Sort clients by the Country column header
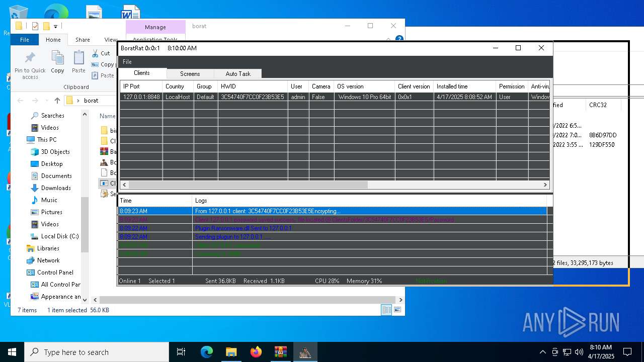 [178, 86]
